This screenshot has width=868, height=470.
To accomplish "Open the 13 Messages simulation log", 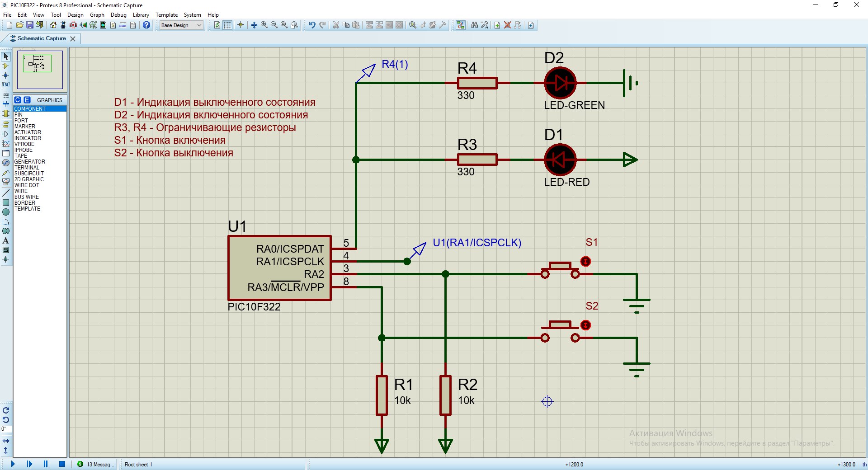I will tap(95, 464).
